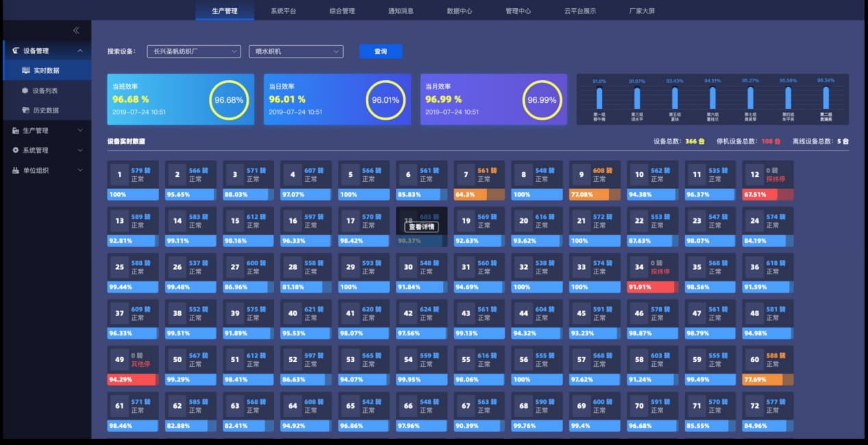Click the factory icon beside 生产管理
This screenshot has width=868, height=445.
pos(16,130)
